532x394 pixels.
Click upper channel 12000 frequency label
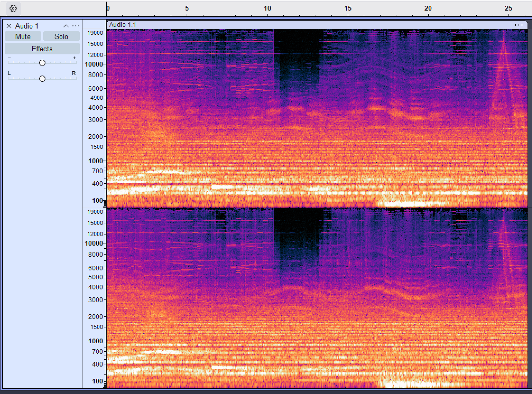point(95,55)
